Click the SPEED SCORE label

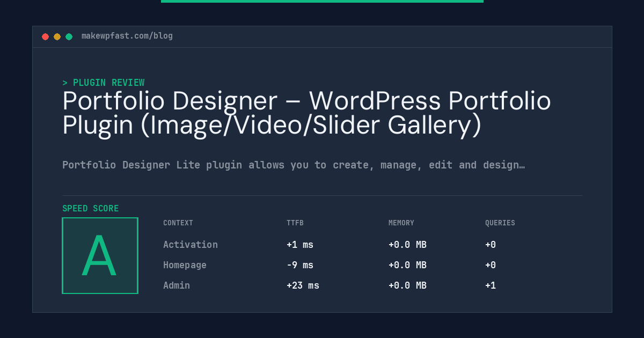click(x=91, y=209)
